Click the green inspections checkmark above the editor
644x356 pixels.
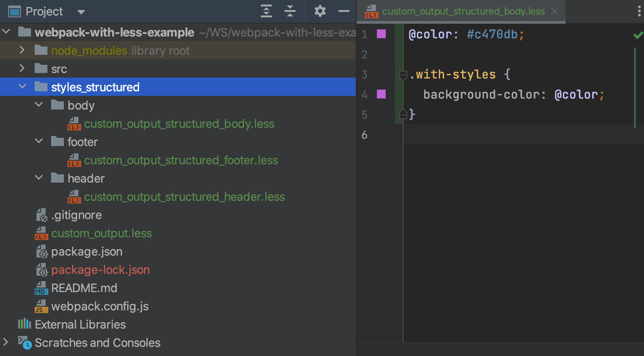(x=638, y=35)
